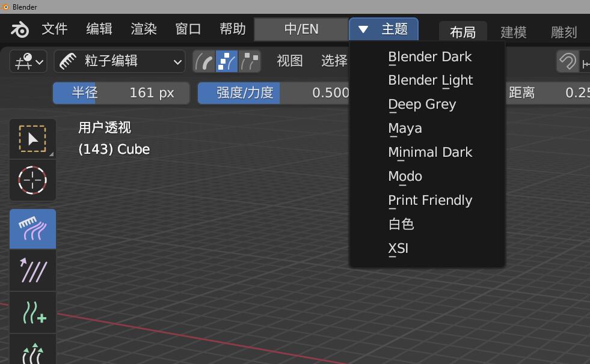The height and width of the screenshot is (364, 590).
Task: Toggle language with 中/EN button
Action: [301, 29]
